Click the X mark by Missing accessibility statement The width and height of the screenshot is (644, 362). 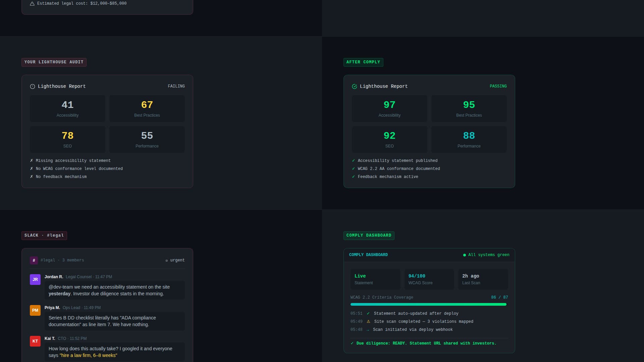pos(32,161)
